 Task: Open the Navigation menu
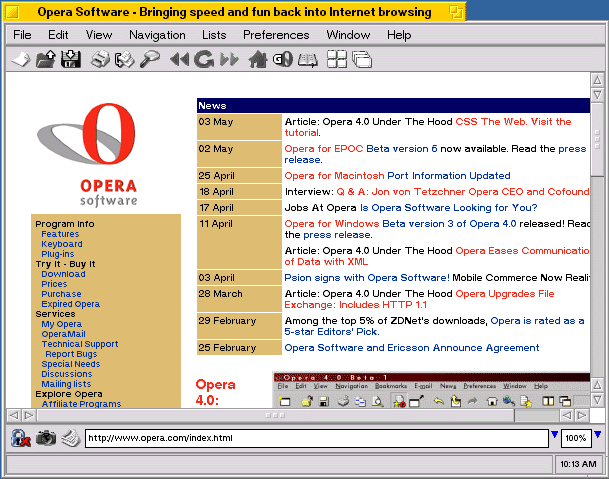[157, 35]
